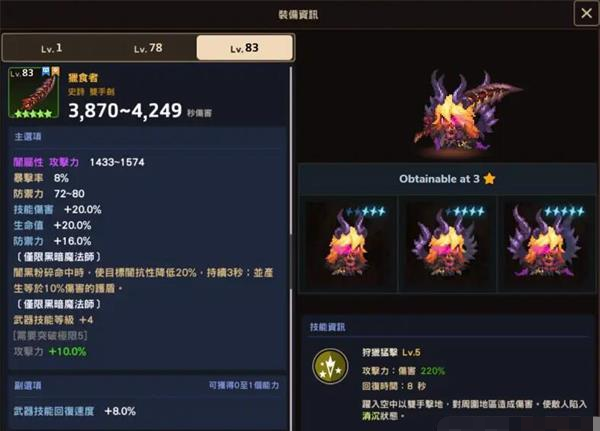Click the hunting strike skill icon
Viewport: 600px width, 431px height.
point(330,366)
